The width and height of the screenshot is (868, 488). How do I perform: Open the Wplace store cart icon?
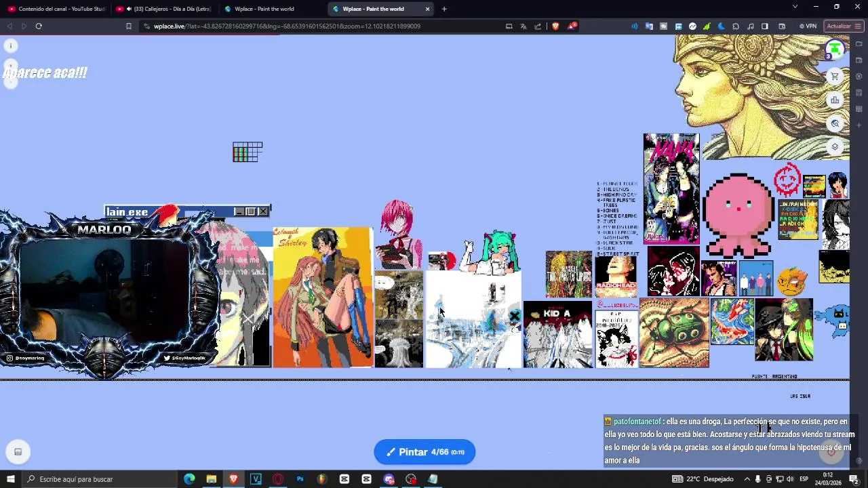click(835, 76)
